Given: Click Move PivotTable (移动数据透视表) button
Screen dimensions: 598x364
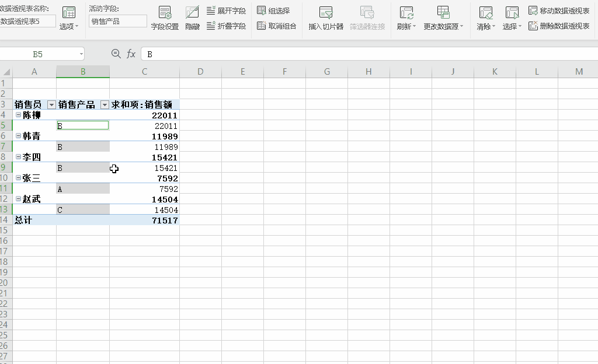Looking at the screenshot, I should point(559,11).
